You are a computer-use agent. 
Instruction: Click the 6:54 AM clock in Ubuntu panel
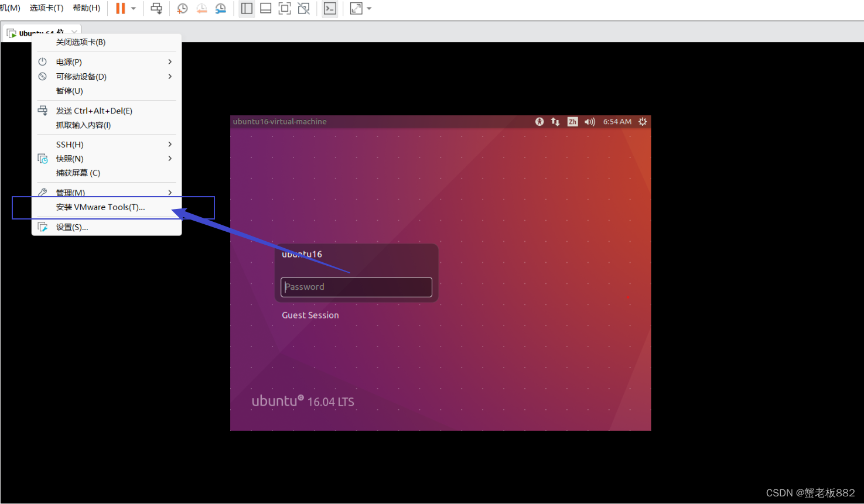click(x=617, y=122)
